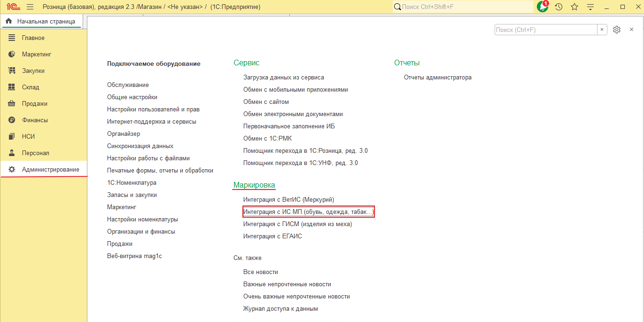Open Общие настройки
Image resolution: width=644 pixels, height=322 pixels.
point(132,97)
